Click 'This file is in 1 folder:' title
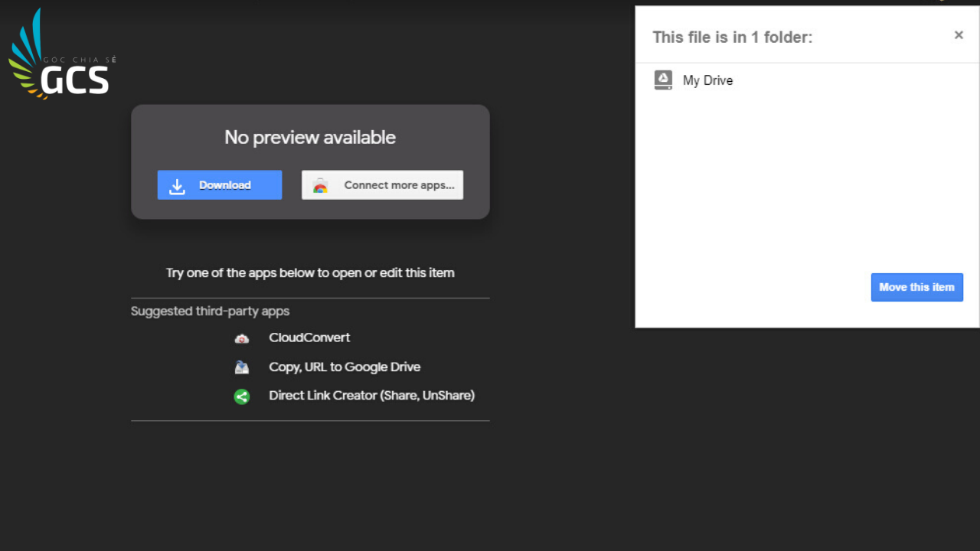980x551 pixels. pos(732,37)
